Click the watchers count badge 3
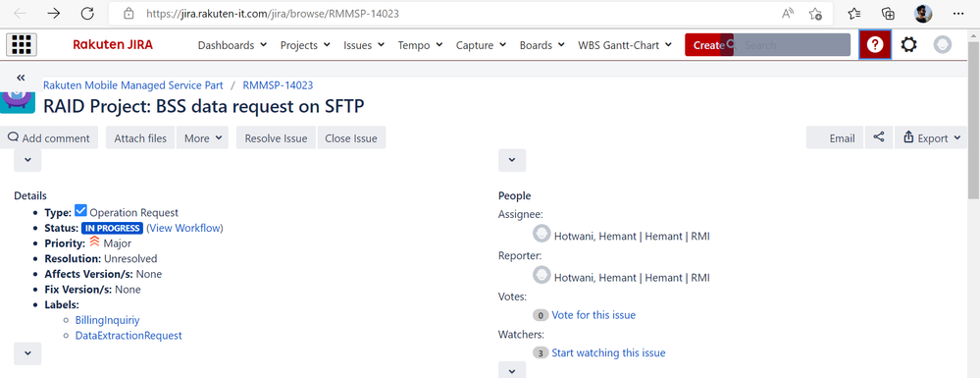This screenshot has height=378, width=980. point(541,353)
